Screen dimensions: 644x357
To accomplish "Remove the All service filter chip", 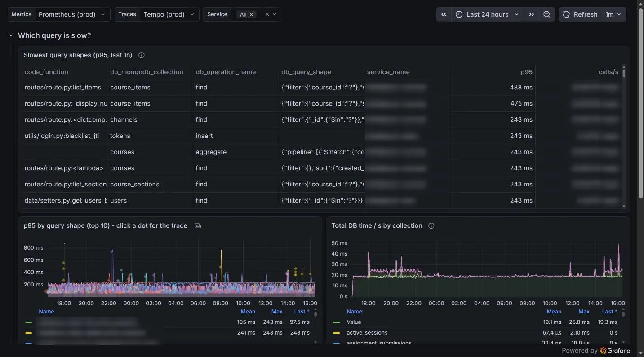I will tap(252, 14).
